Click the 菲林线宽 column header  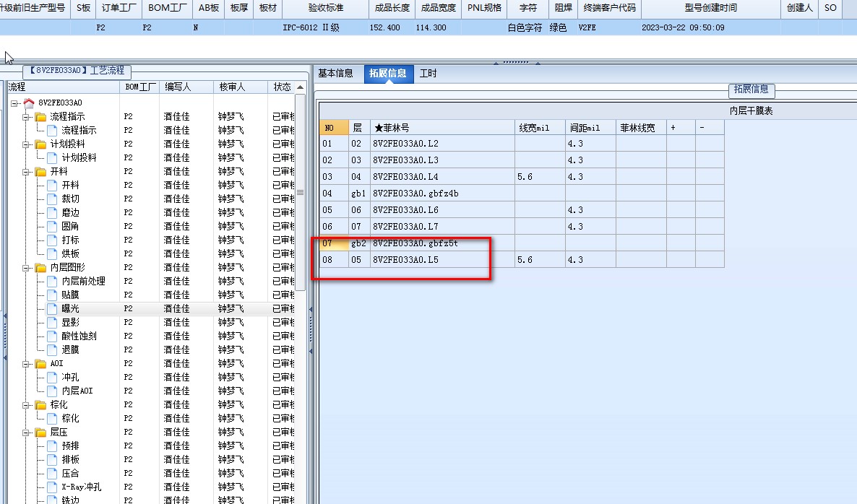coord(641,128)
